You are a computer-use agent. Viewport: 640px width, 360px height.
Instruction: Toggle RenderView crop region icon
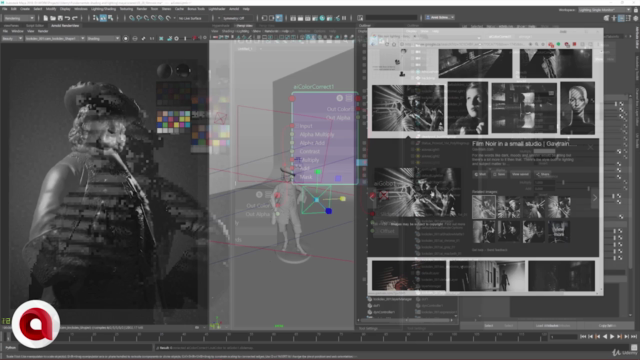(161, 38)
